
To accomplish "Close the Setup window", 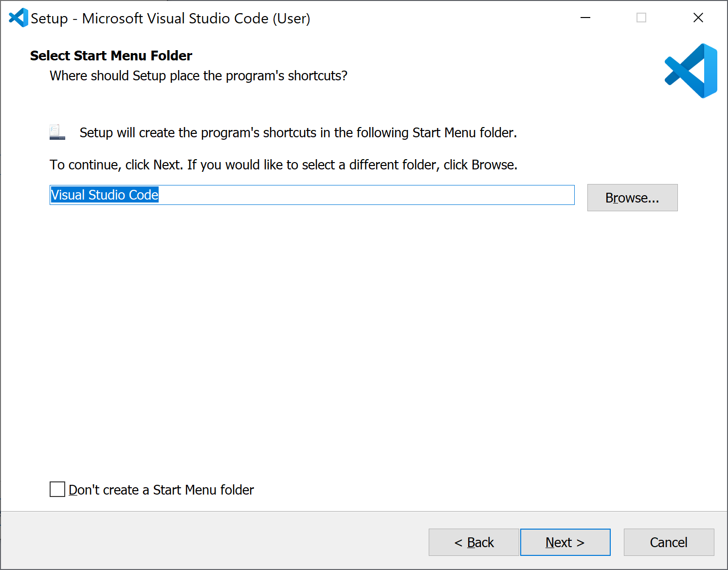I will click(x=698, y=18).
